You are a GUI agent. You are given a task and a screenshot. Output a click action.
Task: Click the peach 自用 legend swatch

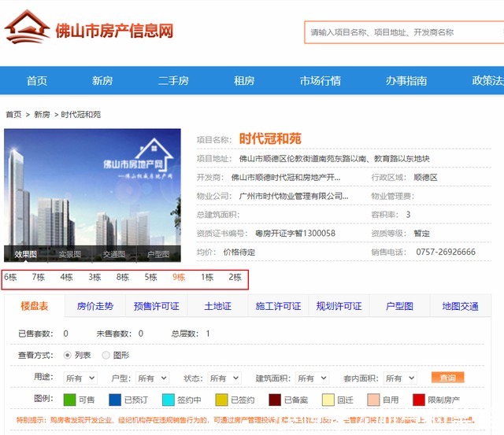coord(373,400)
